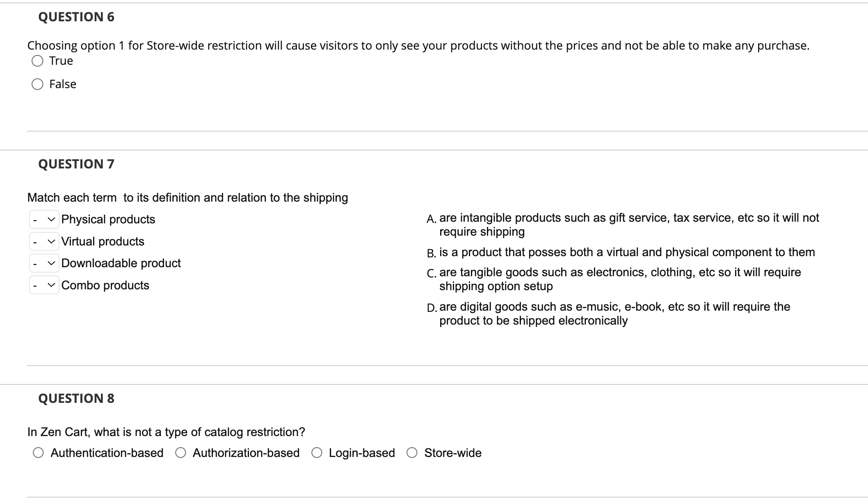Click the 'Match each term' instruction text
This screenshot has height=500, width=868.
(x=187, y=198)
